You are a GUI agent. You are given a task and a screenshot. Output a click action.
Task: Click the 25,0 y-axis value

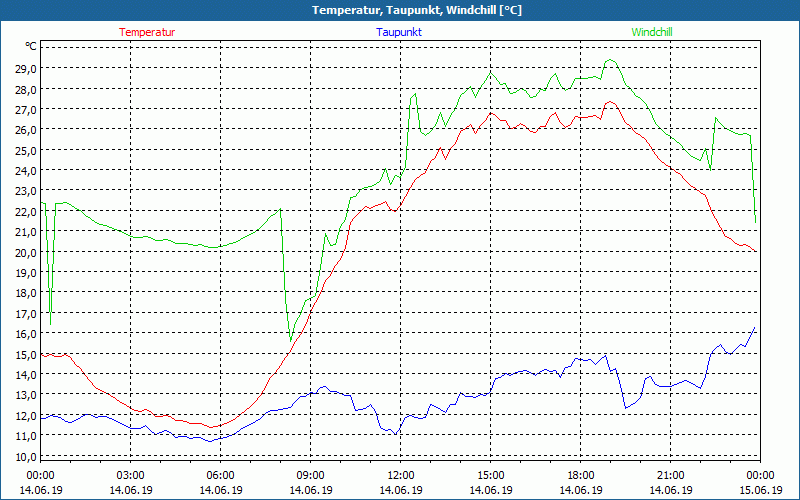pos(26,151)
